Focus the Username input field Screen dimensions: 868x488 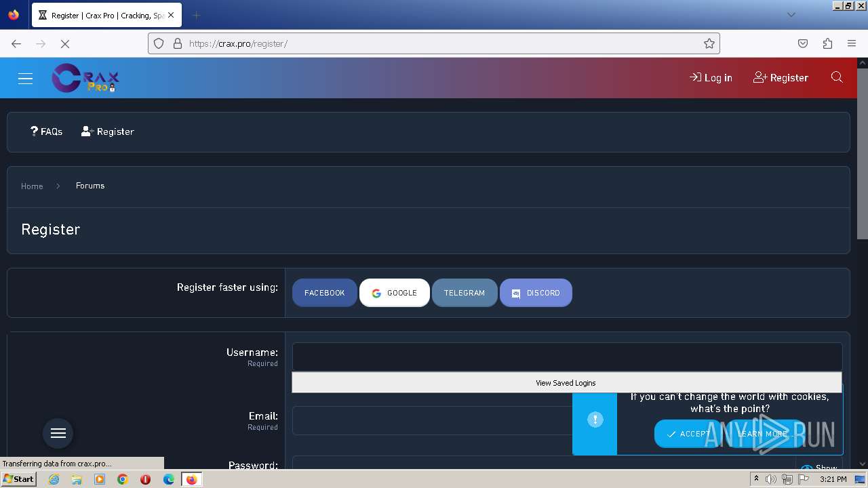(567, 357)
